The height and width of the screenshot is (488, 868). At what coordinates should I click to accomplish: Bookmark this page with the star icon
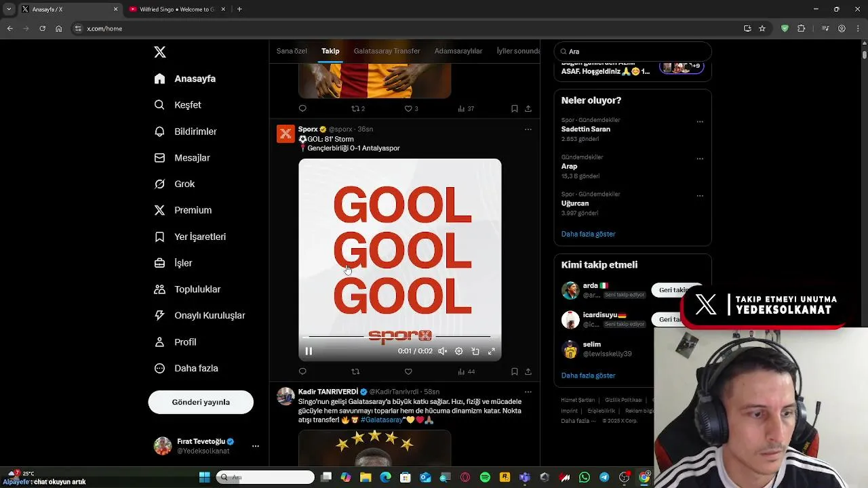762,28
